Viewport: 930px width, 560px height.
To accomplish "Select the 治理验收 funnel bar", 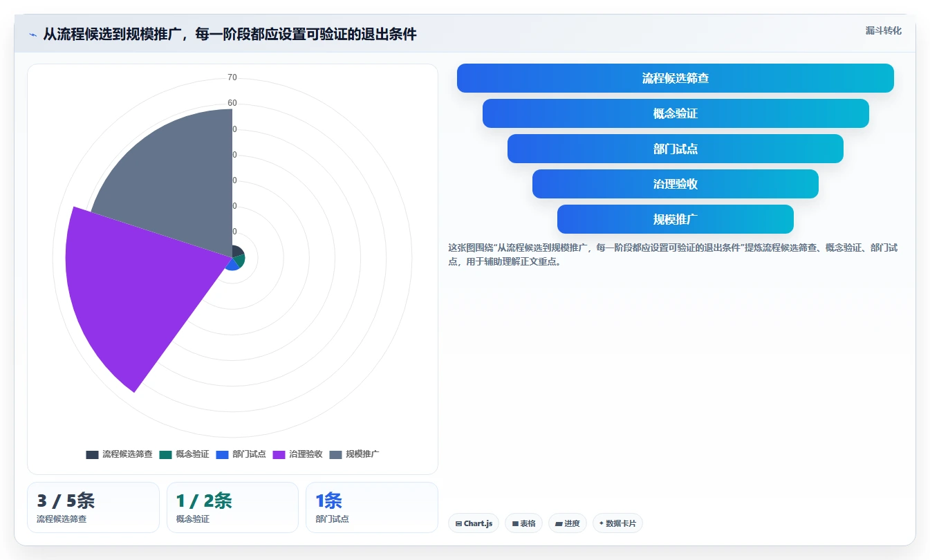I will click(676, 184).
